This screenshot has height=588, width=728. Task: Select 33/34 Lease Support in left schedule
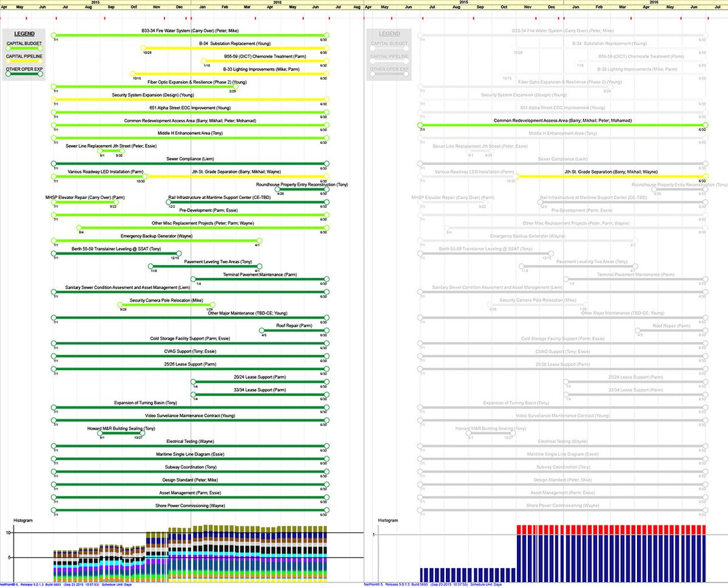coord(260,395)
